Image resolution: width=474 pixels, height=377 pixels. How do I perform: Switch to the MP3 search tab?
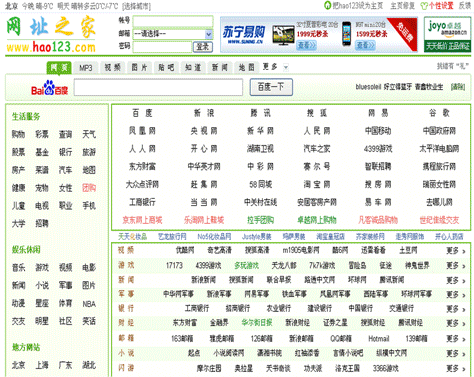tap(86, 68)
